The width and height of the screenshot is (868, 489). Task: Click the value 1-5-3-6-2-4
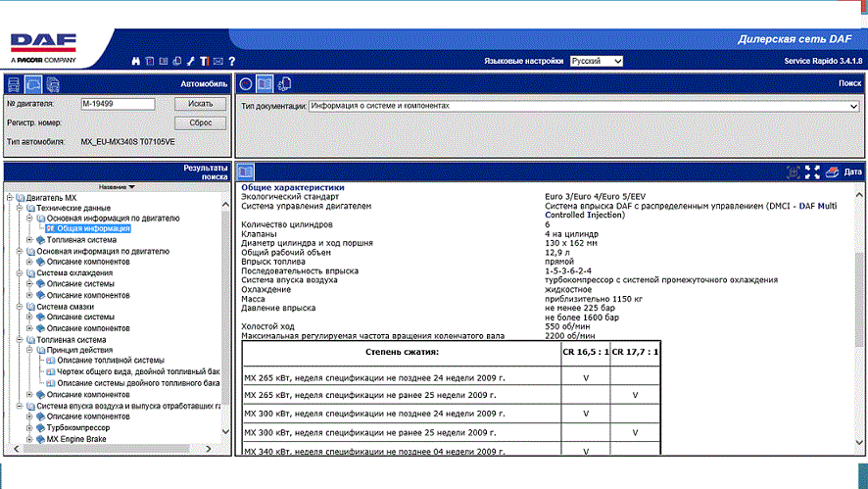pos(568,271)
